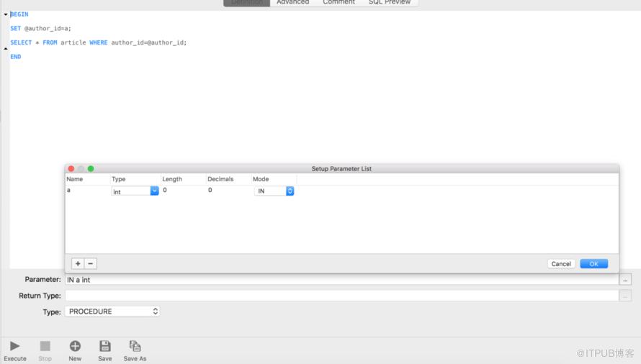Open the SQL Preview tab
Screen dimensions: 641x364
(390, 2)
